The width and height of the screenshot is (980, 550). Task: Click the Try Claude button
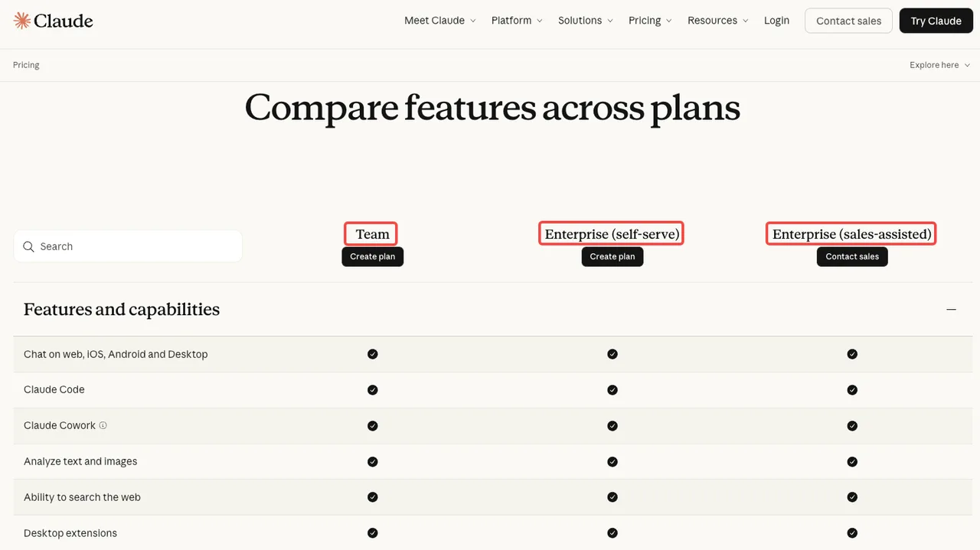[936, 21]
